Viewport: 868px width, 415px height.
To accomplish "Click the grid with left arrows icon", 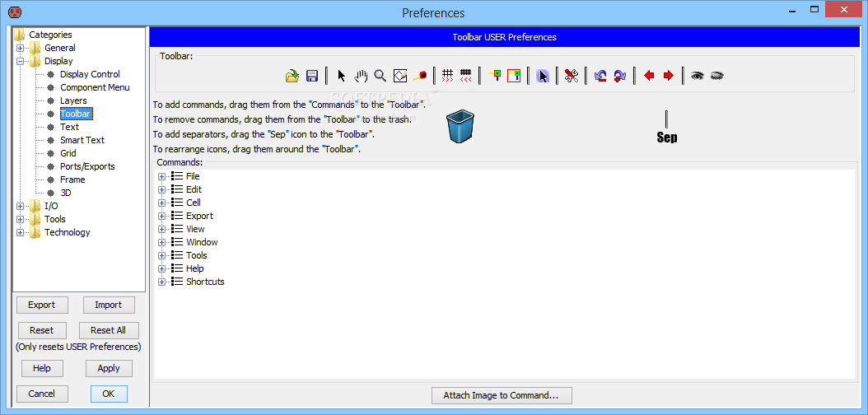I will (466, 76).
